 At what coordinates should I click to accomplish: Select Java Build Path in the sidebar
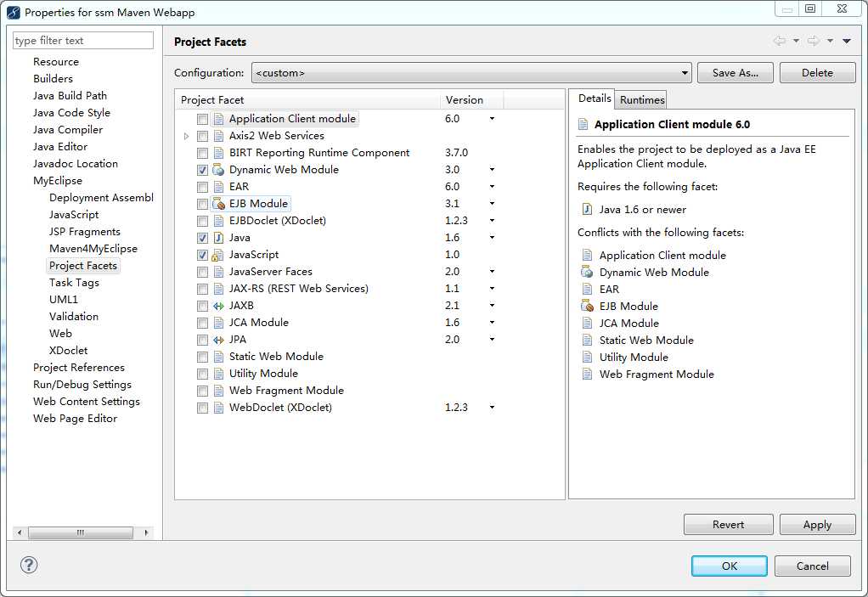click(x=70, y=96)
